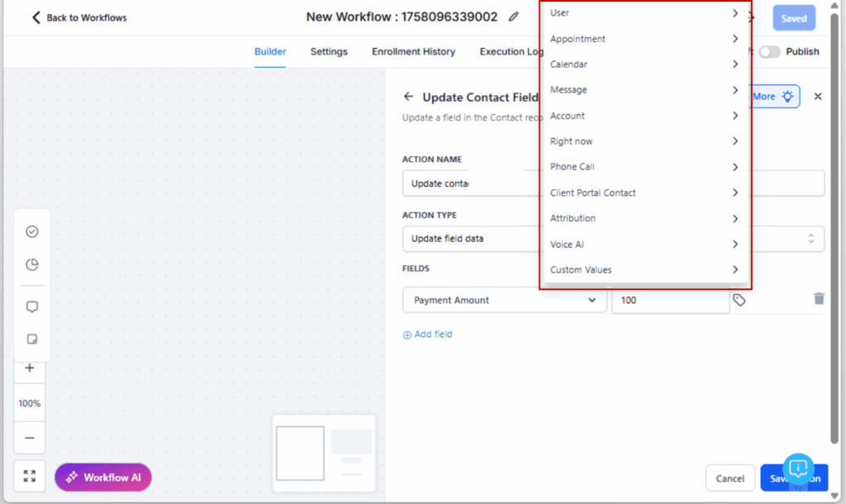Open the Custom Values submenu

pyautogui.click(x=644, y=270)
